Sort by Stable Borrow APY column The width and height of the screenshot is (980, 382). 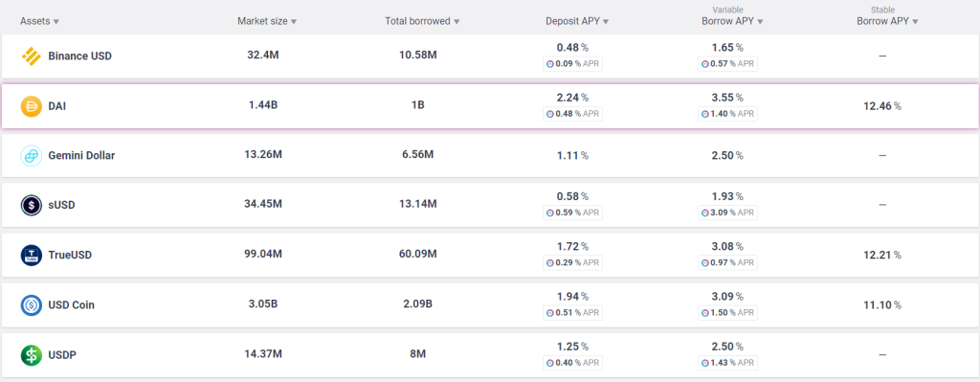[x=887, y=21]
